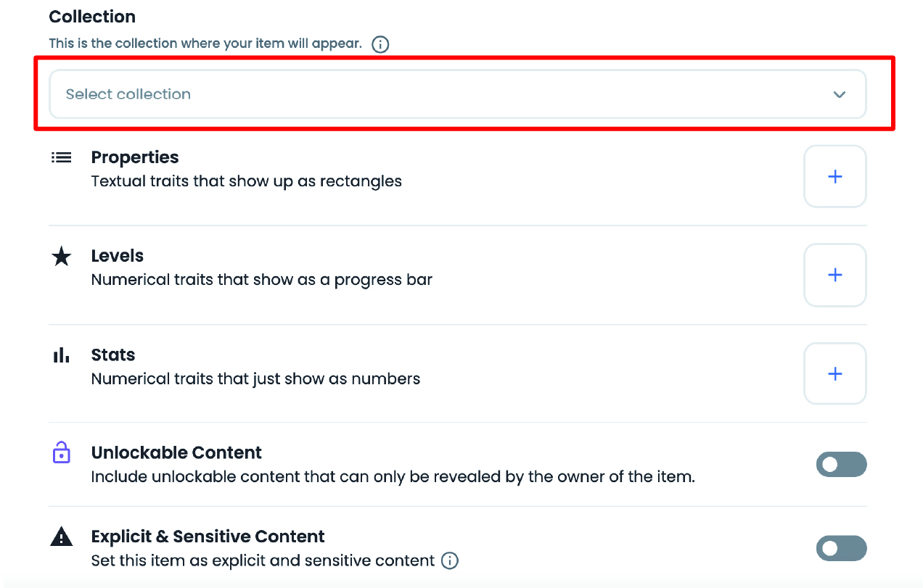Click the Properties list icon
This screenshot has height=588, width=923.
tap(62, 157)
